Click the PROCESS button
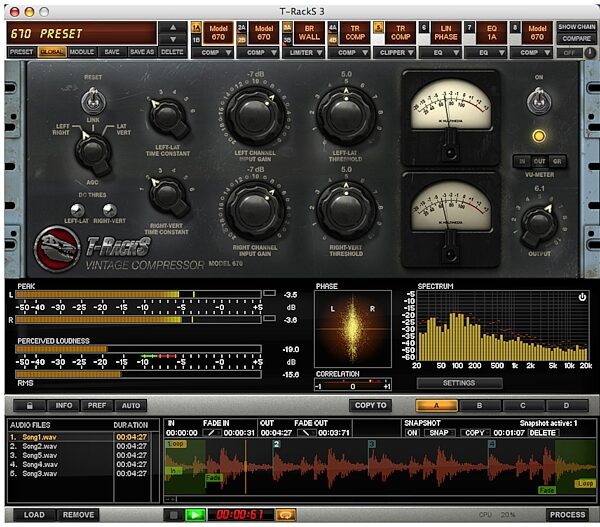 click(567, 515)
